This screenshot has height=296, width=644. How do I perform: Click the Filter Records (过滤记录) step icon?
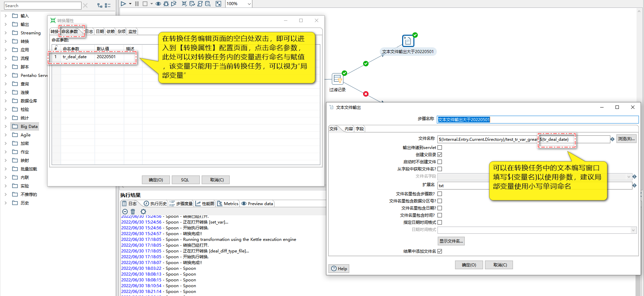(x=338, y=79)
